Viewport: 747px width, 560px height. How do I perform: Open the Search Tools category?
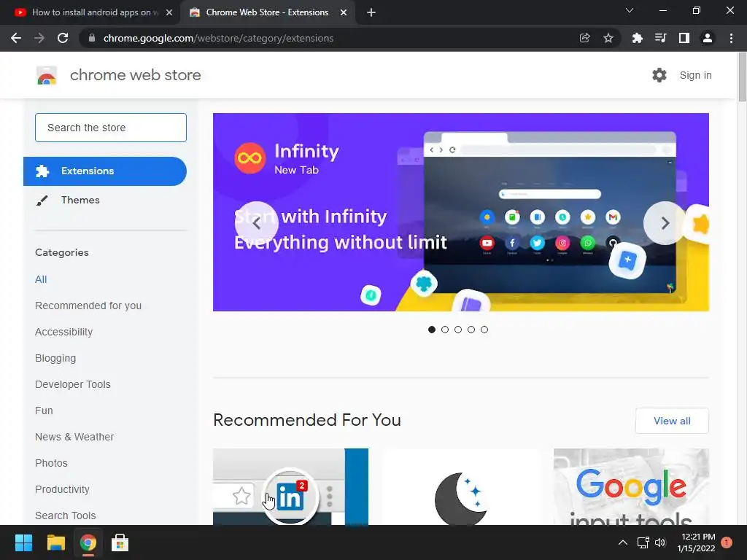click(x=65, y=516)
